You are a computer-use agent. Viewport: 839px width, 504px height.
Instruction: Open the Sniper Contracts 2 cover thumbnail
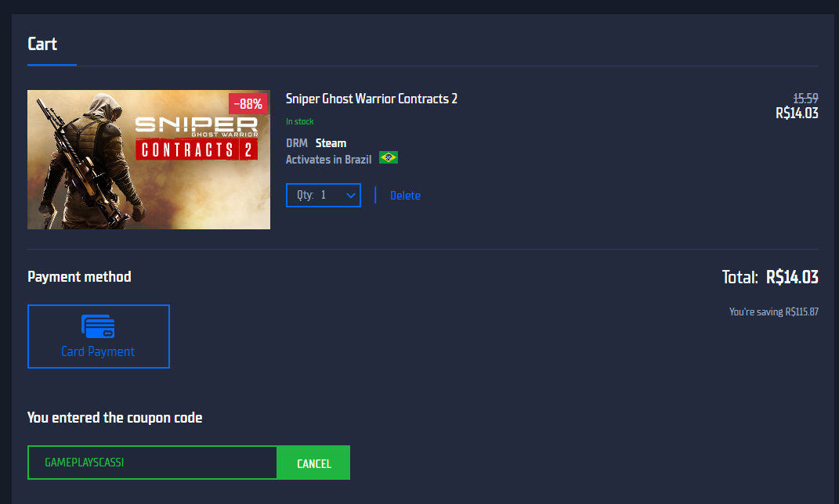[x=149, y=160]
